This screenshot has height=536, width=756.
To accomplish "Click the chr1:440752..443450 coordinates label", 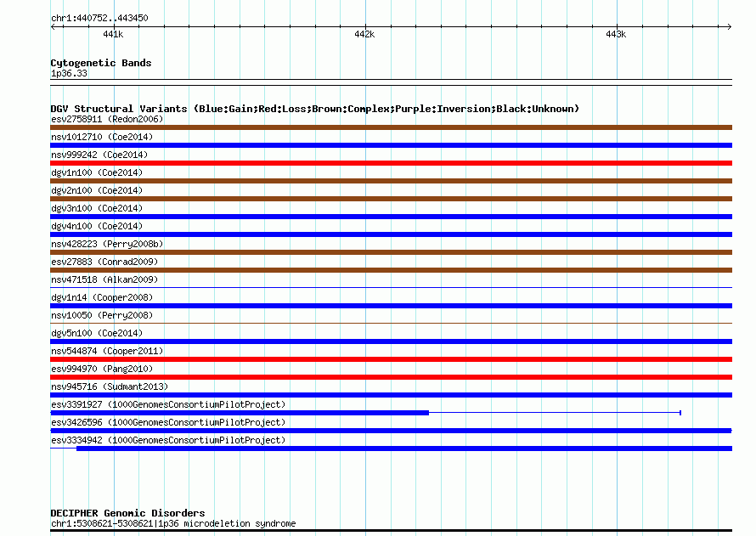I will pyautogui.click(x=99, y=18).
